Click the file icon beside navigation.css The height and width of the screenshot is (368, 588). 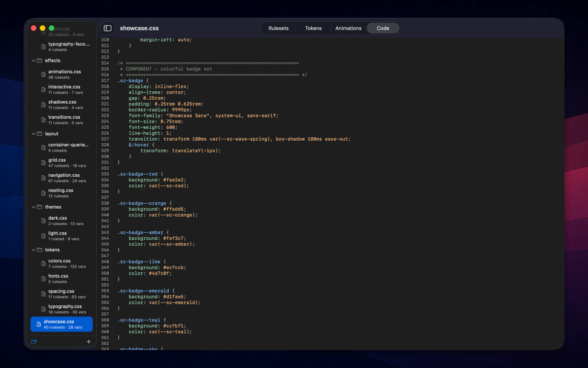(43, 178)
